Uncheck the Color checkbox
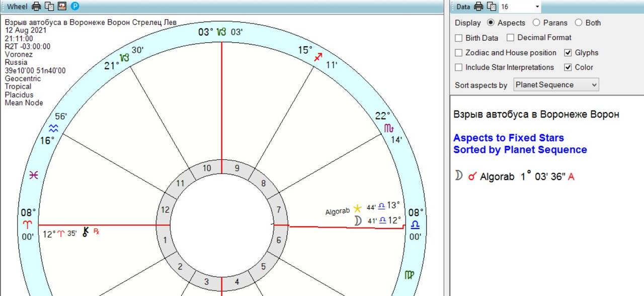Image resolution: width=644 pixels, height=296 pixels. point(568,67)
